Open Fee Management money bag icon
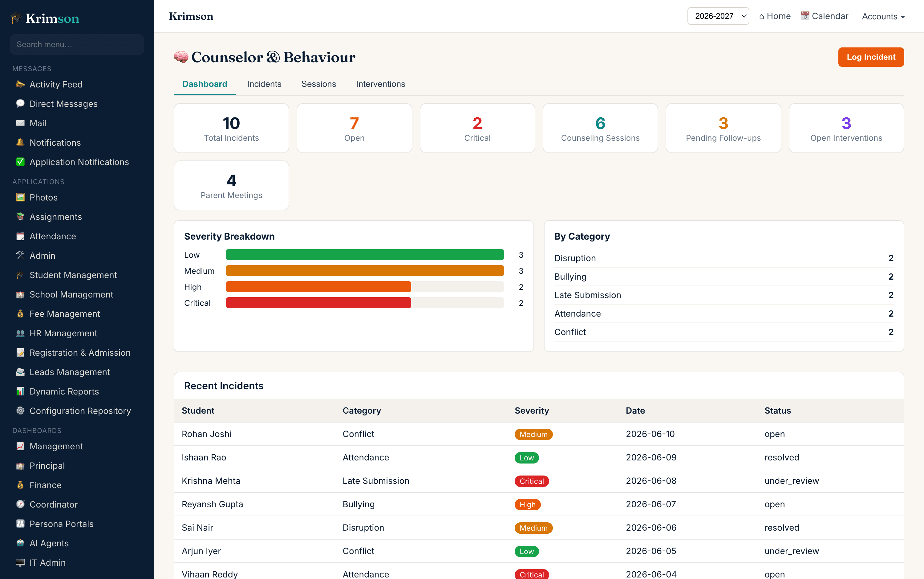The image size is (924, 579). [x=20, y=314]
